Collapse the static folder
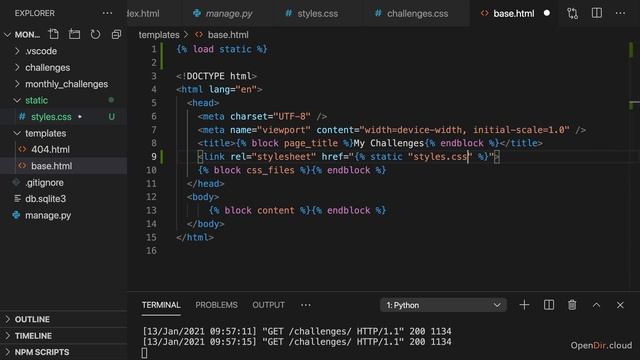 tap(36, 100)
